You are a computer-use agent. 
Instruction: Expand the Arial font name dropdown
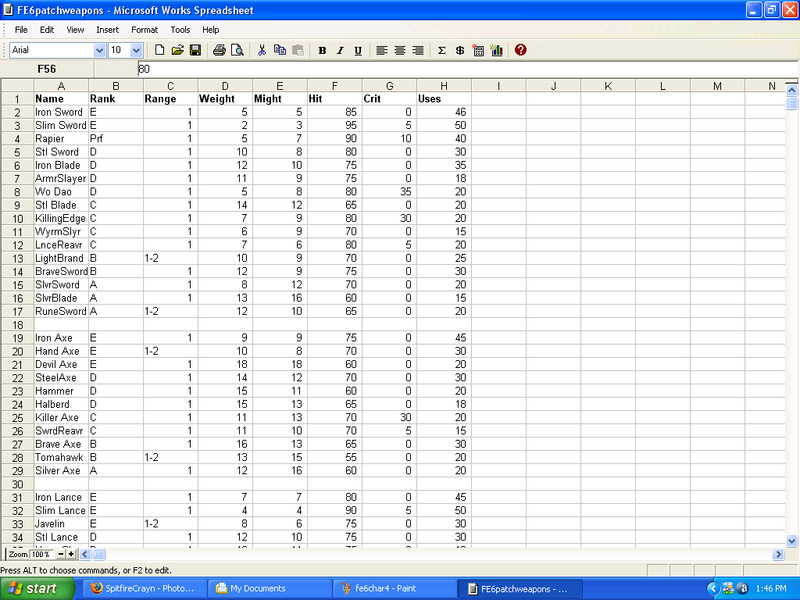[x=99, y=50]
